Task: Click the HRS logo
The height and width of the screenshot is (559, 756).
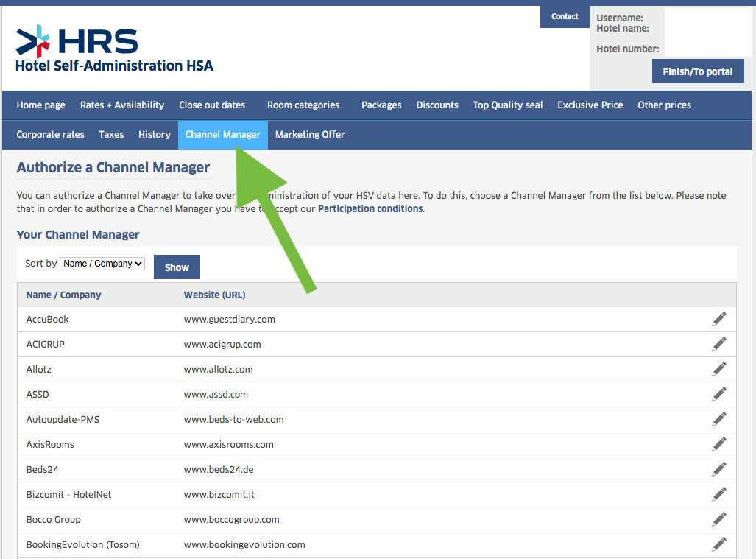Action: (77, 41)
